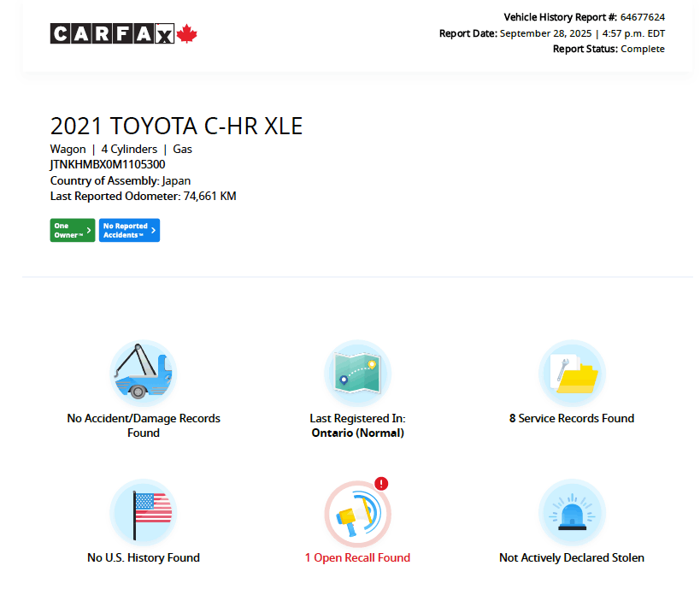700x595 pixels.
Task: Select the blue siren stolen status icon
Action: click(x=572, y=512)
